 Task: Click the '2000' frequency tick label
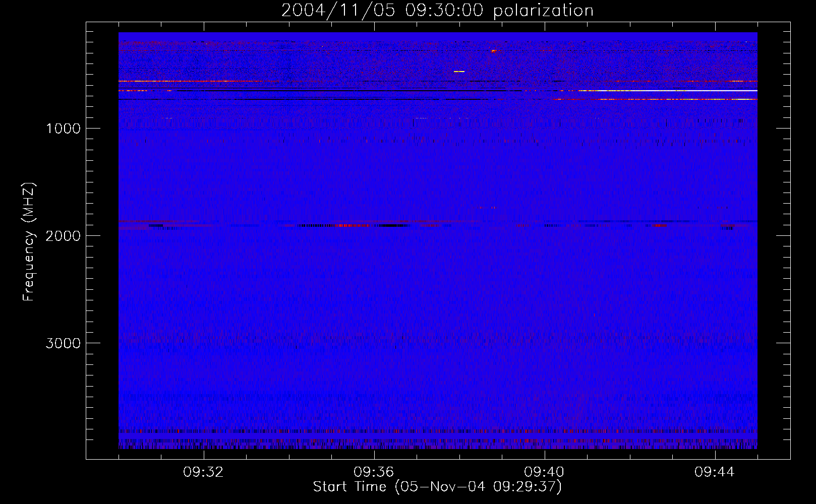click(x=63, y=236)
